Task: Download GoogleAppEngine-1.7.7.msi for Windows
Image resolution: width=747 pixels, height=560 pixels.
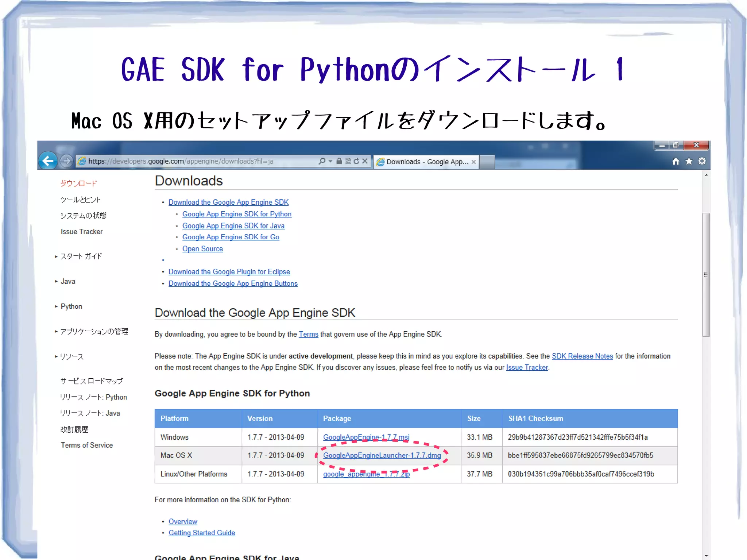Action: [x=366, y=437]
